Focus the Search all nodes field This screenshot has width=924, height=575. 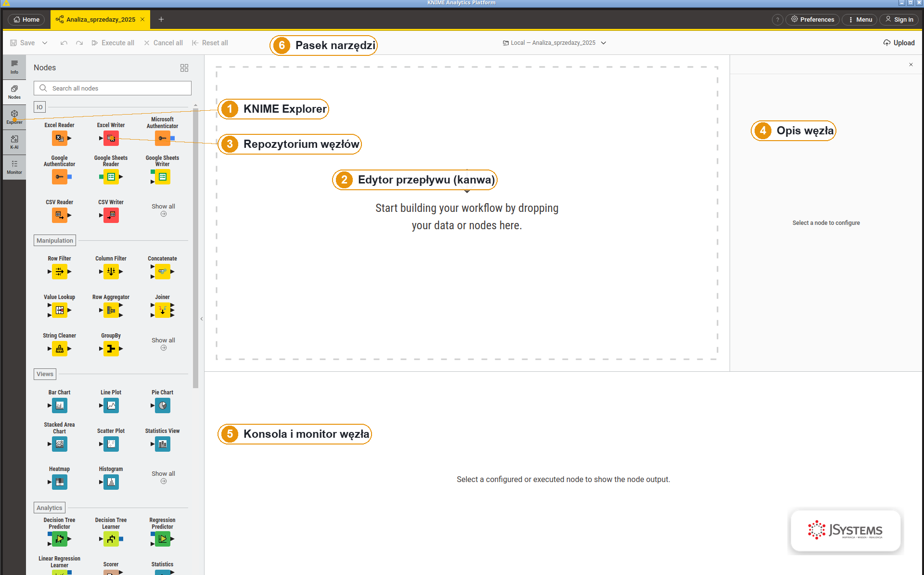pos(113,88)
